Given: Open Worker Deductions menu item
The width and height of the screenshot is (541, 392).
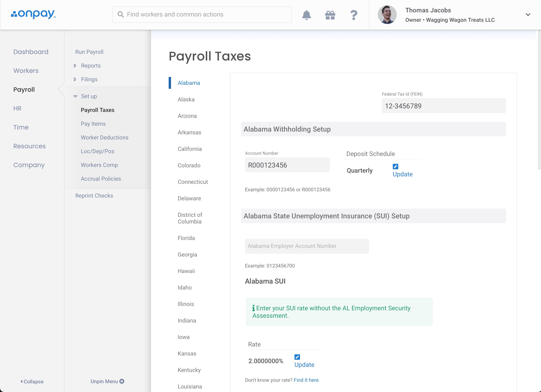Looking at the screenshot, I should pyautogui.click(x=104, y=137).
